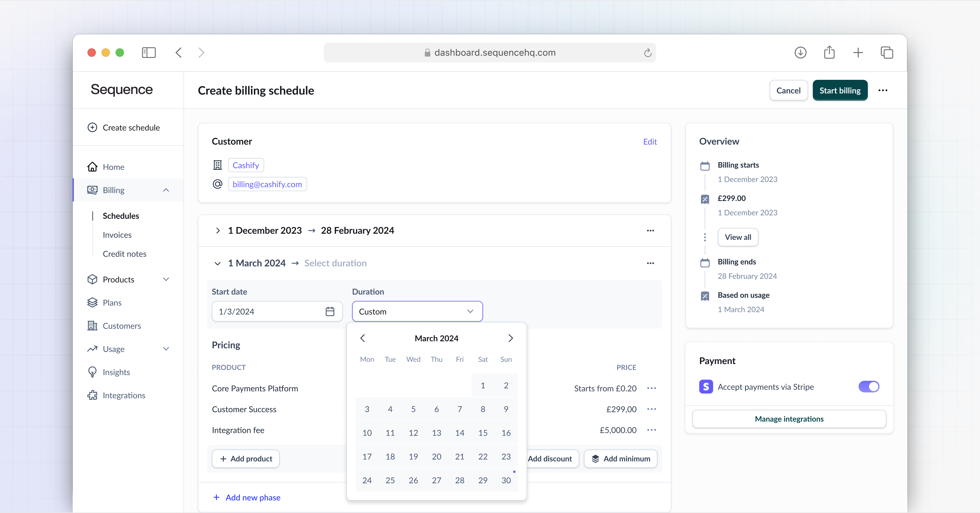Open a new tab with the plus icon
The width and height of the screenshot is (980, 513).
858,52
